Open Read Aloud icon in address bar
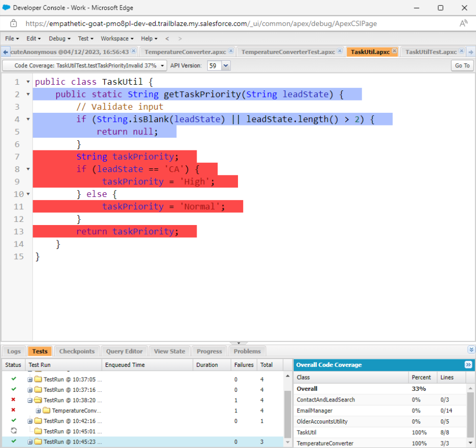The image size is (476, 448). (x=463, y=23)
